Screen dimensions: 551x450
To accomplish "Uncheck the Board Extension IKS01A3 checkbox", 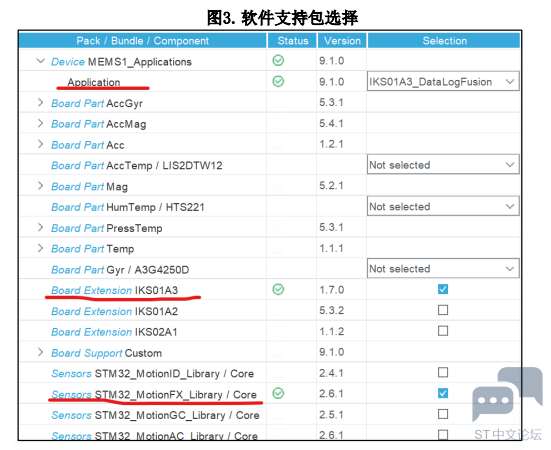I will point(443,289).
